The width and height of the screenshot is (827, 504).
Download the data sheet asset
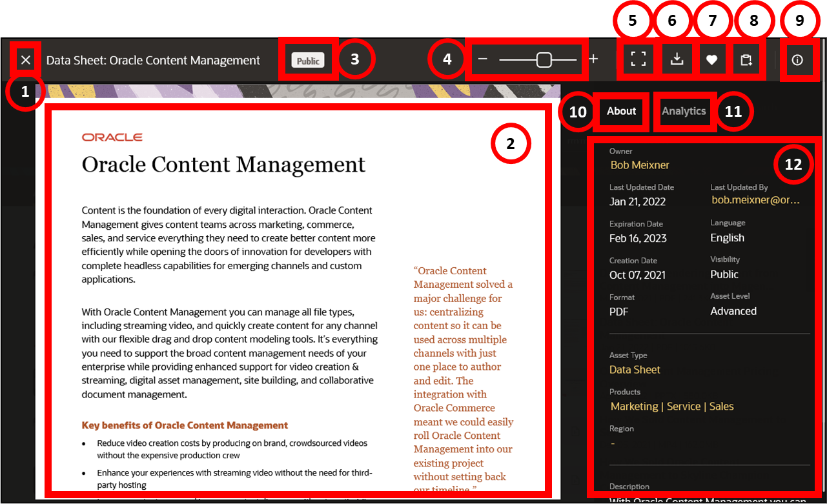(x=677, y=59)
